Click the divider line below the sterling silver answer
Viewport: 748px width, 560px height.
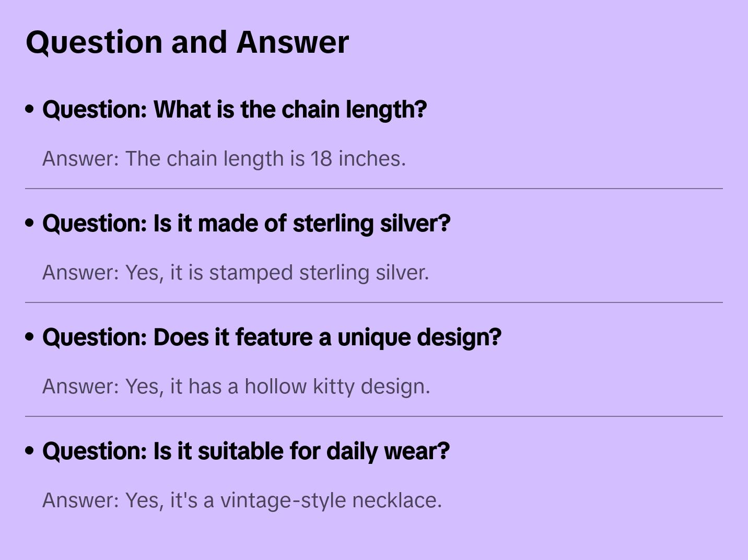tap(374, 302)
